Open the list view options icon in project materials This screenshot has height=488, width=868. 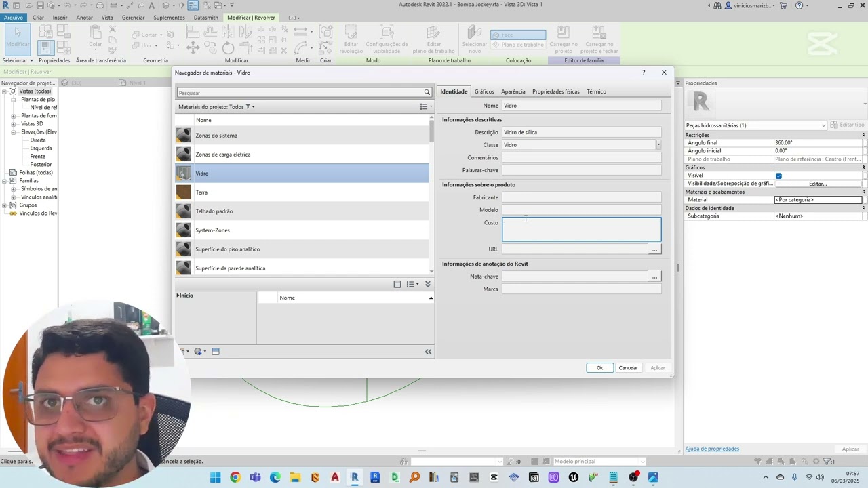click(x=424, y=106)
